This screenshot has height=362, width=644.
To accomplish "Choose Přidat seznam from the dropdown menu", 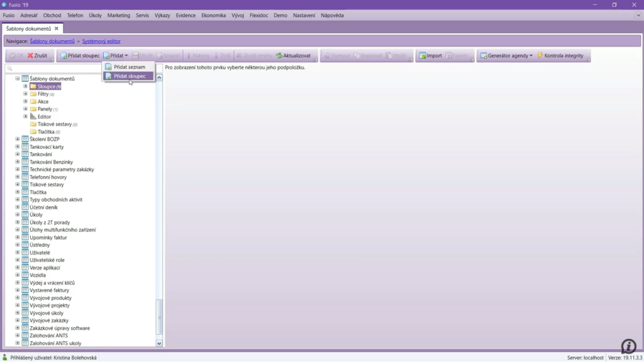I will point(129,67).
